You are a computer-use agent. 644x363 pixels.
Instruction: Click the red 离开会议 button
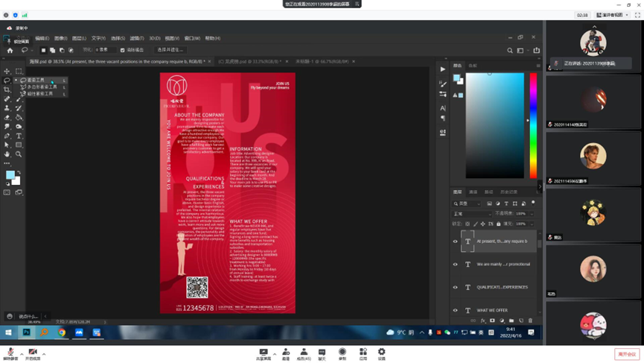pos(626,354)
